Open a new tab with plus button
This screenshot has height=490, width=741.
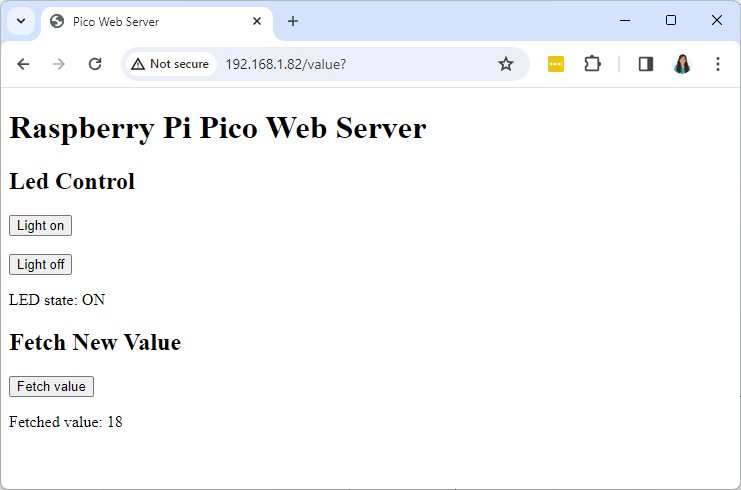[293, 21]
